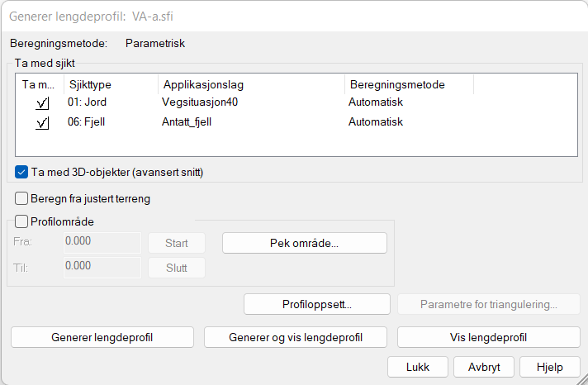Enable Beregn fra justert terreng
The image size is (588, 385).
tap(22, 198)
